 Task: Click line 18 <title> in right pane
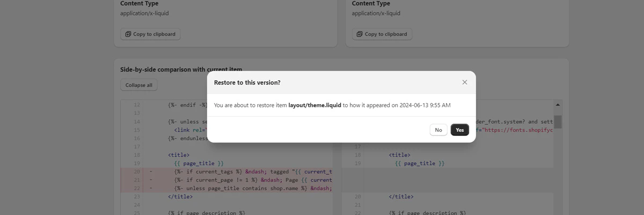(400, 155)
